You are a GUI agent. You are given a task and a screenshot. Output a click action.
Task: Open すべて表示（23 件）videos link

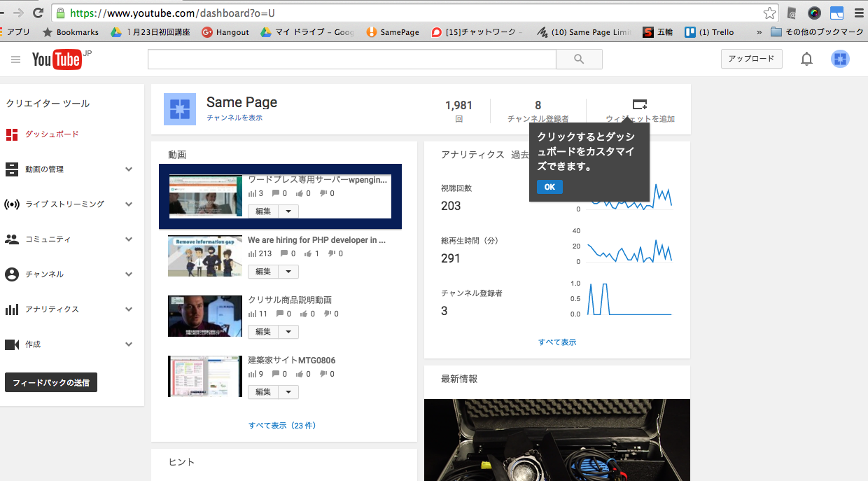point(282,426)
